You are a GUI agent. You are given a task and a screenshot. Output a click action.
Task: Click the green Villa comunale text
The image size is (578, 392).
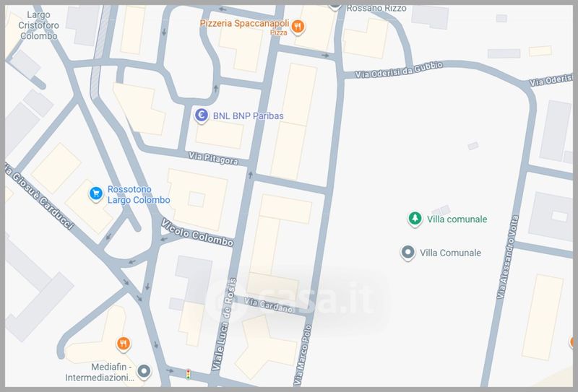coord(457,219)
